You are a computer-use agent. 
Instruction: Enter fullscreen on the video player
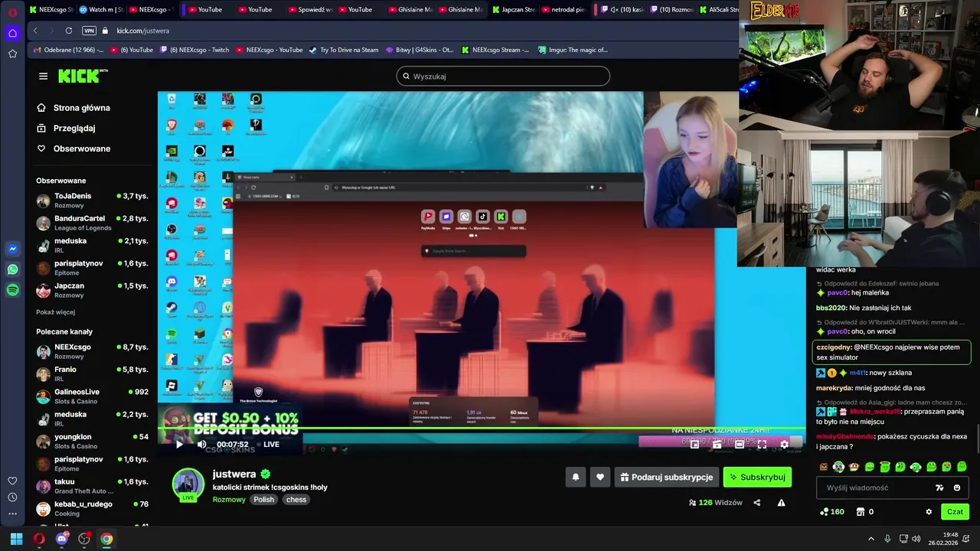[762, 444]
